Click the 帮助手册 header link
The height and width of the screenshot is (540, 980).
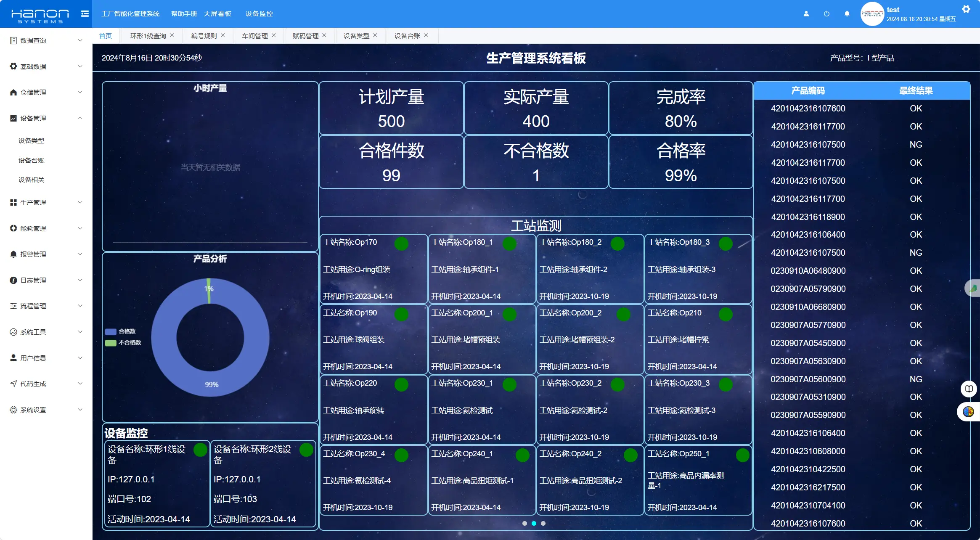[184, 14]
